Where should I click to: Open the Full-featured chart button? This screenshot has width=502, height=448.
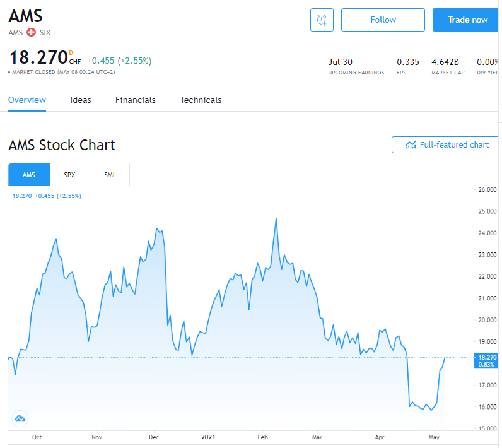click(447, 144)
